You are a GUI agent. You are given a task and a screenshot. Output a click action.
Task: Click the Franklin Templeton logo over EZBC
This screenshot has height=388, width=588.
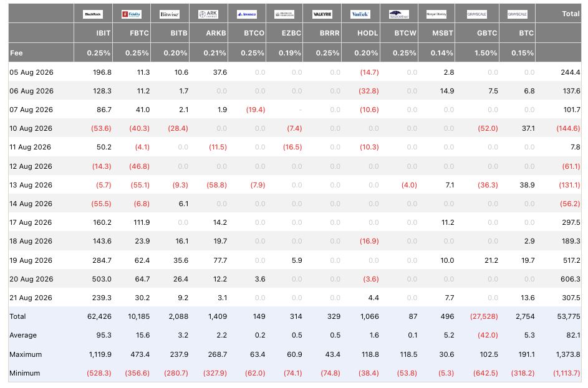pos(284,14)
